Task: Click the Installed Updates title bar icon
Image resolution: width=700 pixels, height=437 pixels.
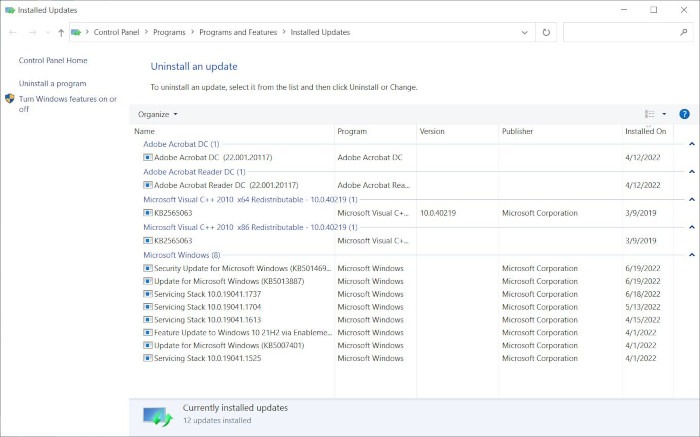Action: coord(10,10)
